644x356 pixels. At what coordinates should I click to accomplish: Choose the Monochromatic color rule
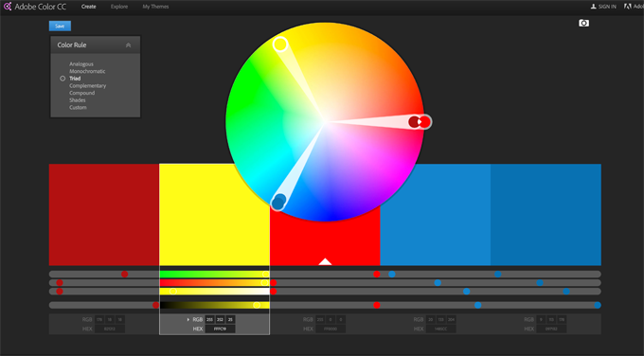pyautogui.click(x=87, y=71)
